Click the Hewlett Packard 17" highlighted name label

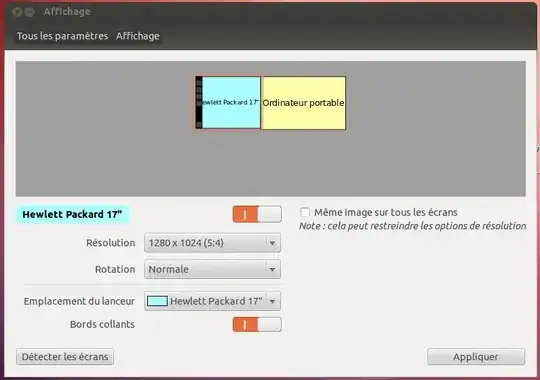[x=72, y=214]
